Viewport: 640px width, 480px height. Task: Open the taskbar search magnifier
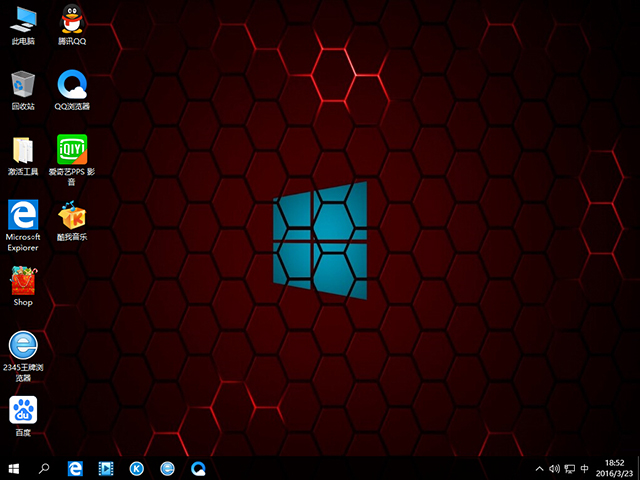point(44,467)
